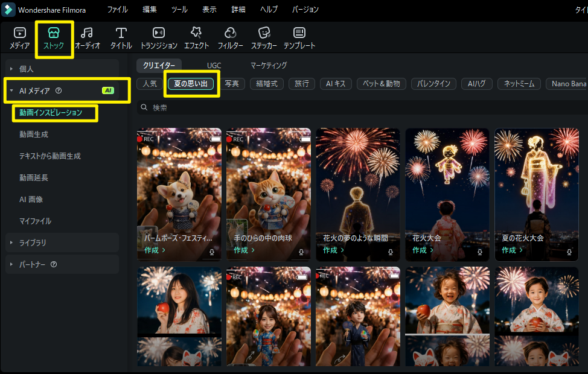Screen dimensions: 588x374
Task: Select 動画延長 in the sidebar
Action: pyautogui.click(x=34, y=177)
